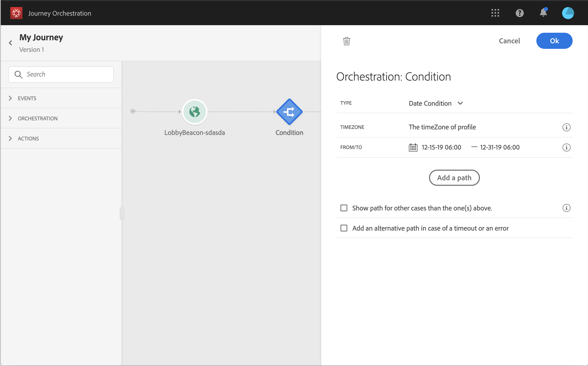Click the Add a path button
Viewport: 588px width, 366px height.
[454, 178]
